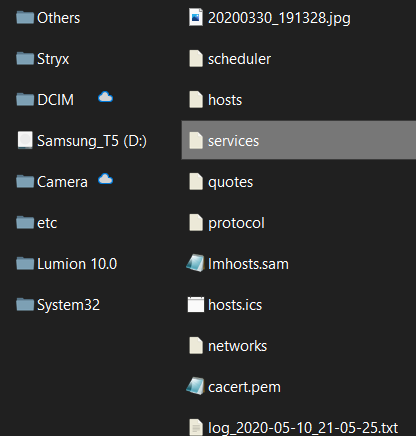Select the lmhosts.sam file name
Screen dimensions: 416x436
point(248,264)
